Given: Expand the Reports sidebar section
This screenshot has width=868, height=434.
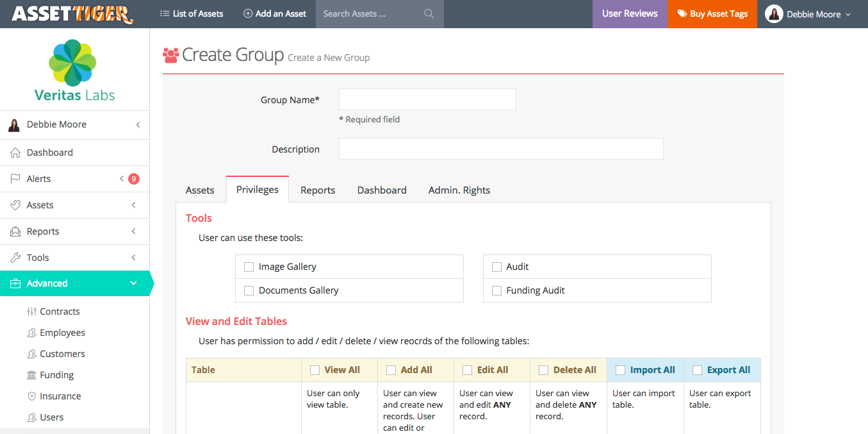Looking at the screenshot, I should click(44, 231).
